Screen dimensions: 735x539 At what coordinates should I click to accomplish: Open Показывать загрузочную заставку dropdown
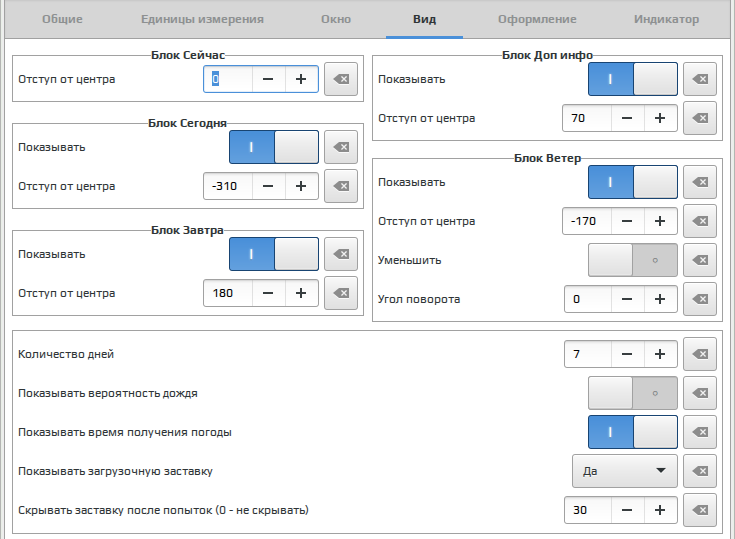click(624, 471)
